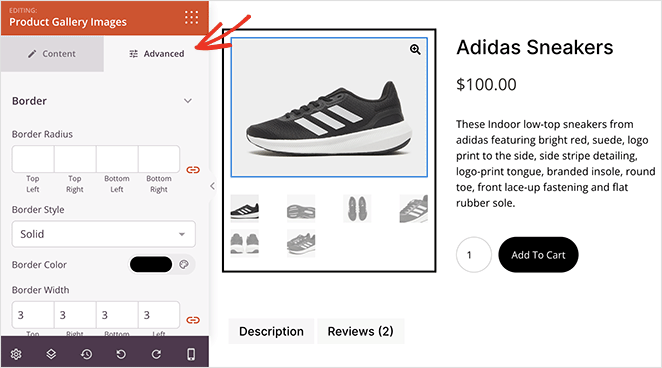Select the shoe soles thumbnail image

click(x=301, y=208)
